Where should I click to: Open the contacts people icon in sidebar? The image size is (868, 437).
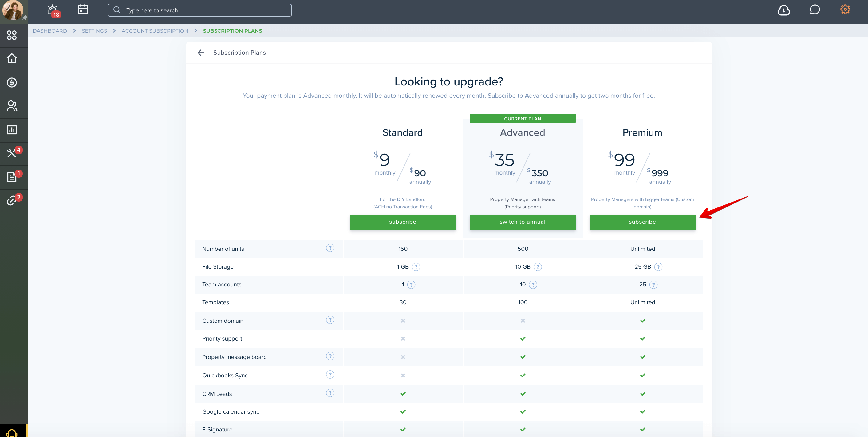pyautogui.click(x=12, y=106)
